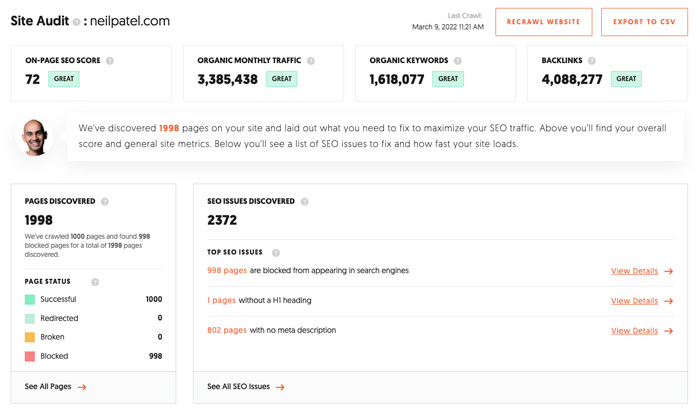Click the help icon next to Site Audit
Viewport: 700px width, 420px height.
[x=77, y=22]
